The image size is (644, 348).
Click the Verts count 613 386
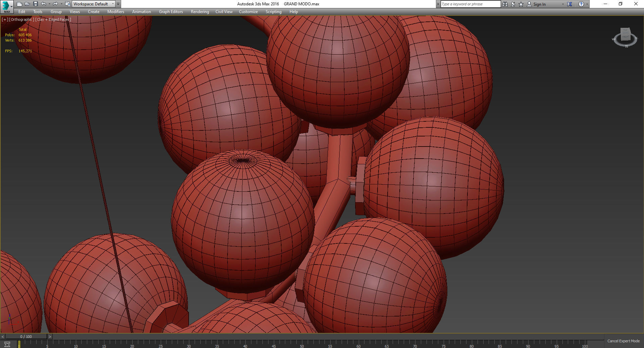coord(25,40)
